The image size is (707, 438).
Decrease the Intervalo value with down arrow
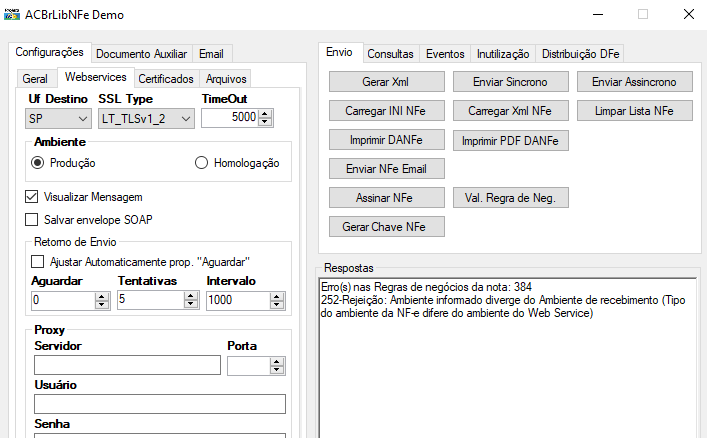pos(277,304)
